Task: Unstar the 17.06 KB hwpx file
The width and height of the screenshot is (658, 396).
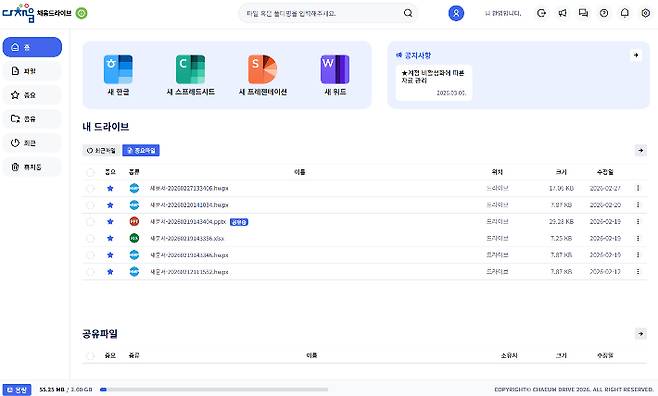Action: [110, 188]
